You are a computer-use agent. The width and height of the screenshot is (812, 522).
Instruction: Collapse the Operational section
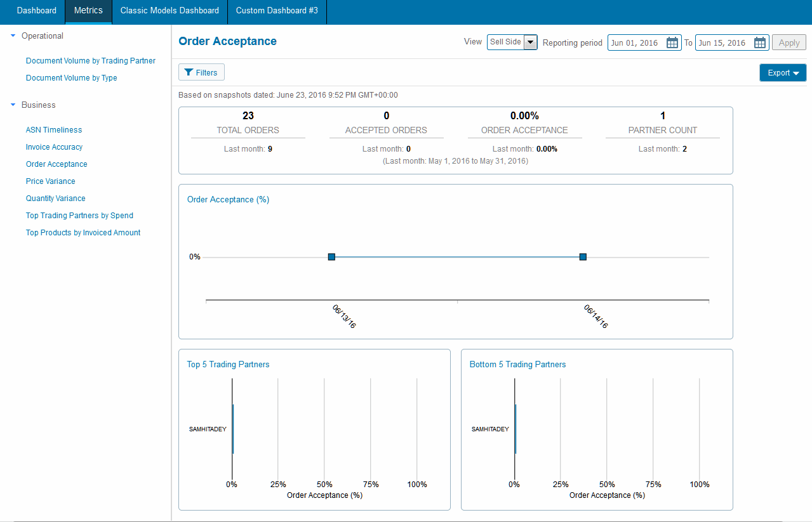(x=13, y=36)
